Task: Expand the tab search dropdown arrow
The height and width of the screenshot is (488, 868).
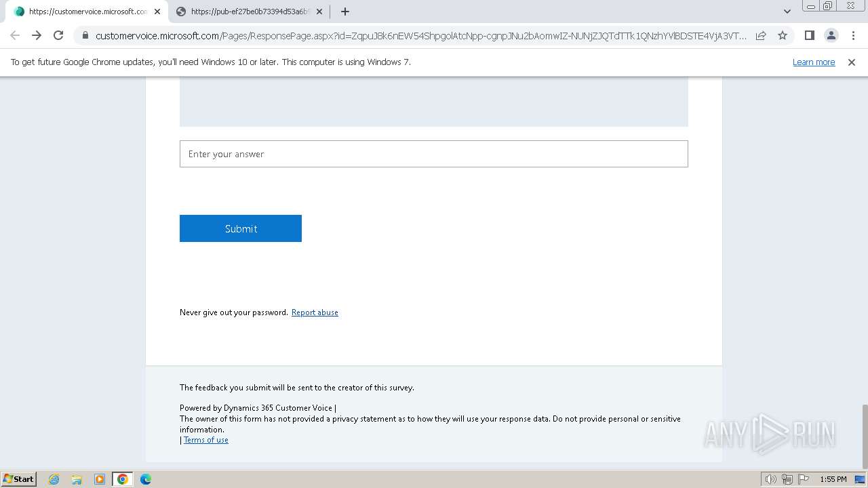Action: tap(787, 12)
